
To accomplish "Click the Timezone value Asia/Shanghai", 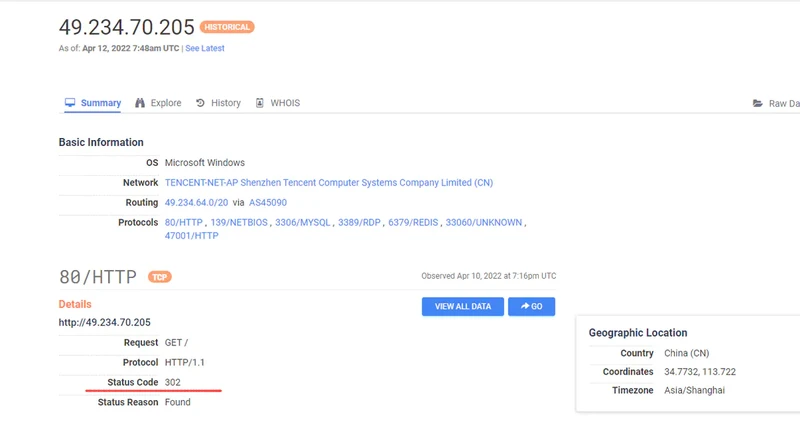I will [x=694, y=390].
